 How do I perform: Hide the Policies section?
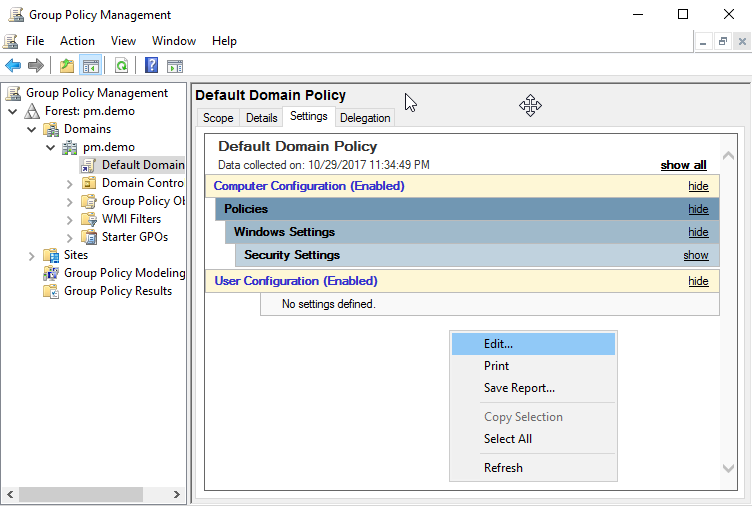pos(698,209)
